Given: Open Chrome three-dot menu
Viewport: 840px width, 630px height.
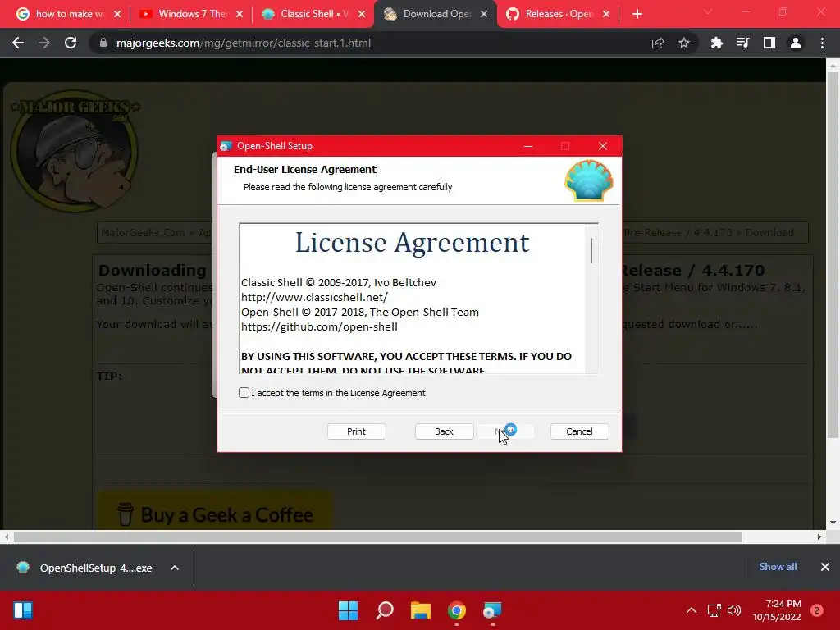Looking at the screenshot, I should pos(822,43).
